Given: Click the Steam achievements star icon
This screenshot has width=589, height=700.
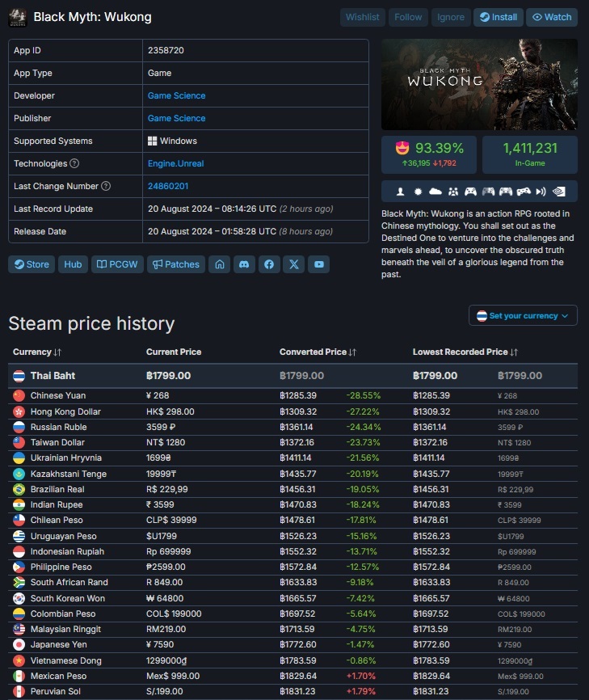Looking at the screenshot, I should [x=418, y=192].
